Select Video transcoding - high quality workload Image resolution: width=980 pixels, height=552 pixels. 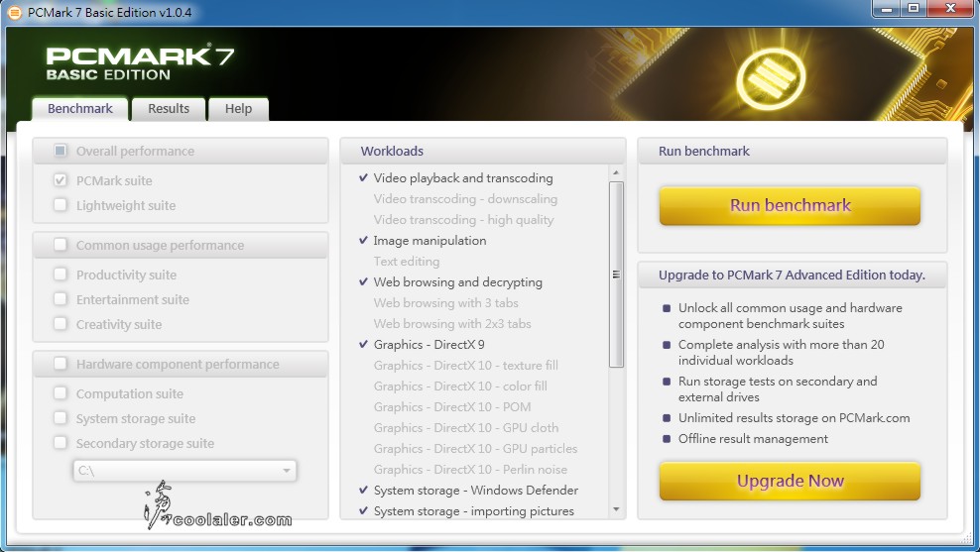(x=464, y=219)
